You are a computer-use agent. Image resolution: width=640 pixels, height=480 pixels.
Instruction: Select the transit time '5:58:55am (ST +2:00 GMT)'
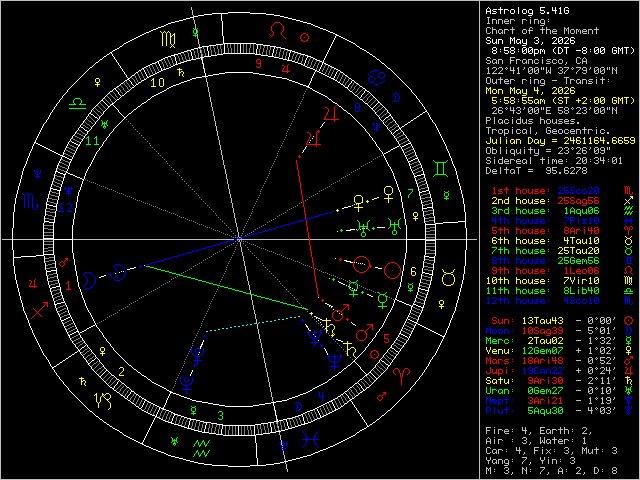pyautogui.click(x=563, y=101)
